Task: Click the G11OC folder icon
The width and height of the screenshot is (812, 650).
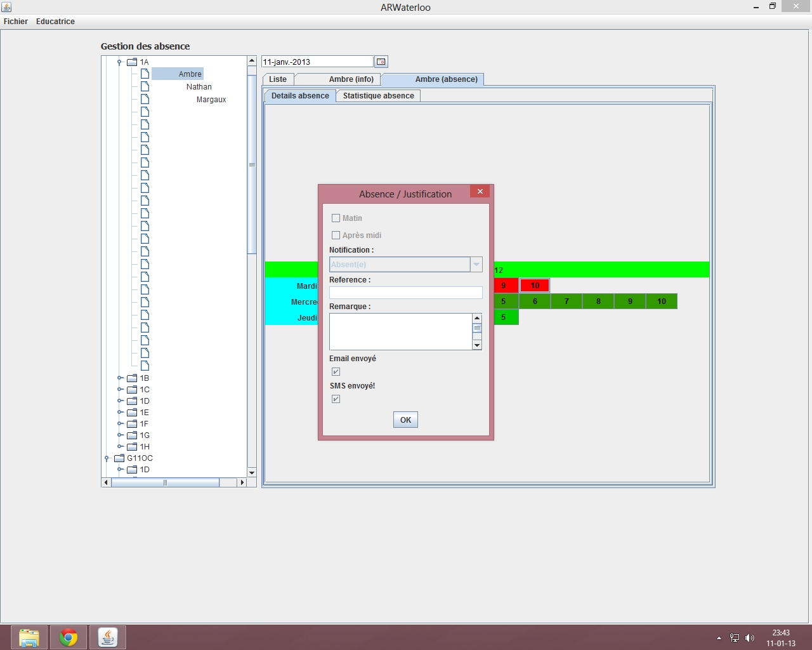Action: [119, 458]
